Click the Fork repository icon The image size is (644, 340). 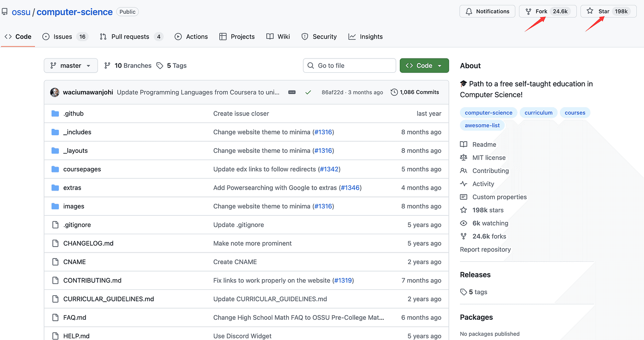pyautogui.click(x=528, y=11)
